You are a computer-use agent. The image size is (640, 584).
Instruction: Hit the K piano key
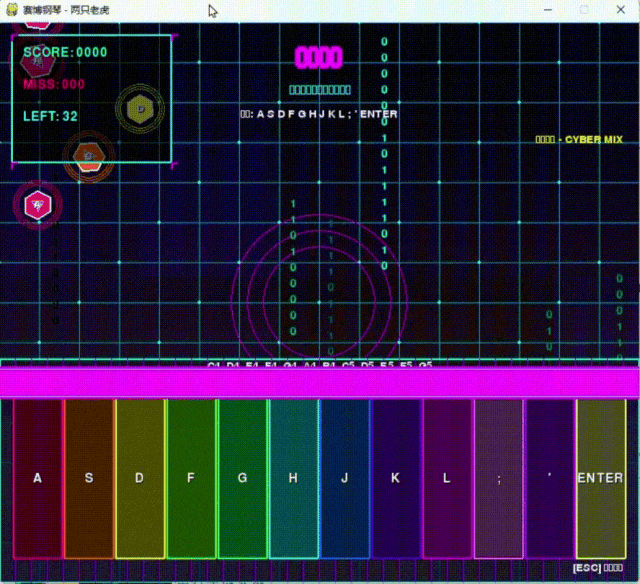[x=396, y=478]
